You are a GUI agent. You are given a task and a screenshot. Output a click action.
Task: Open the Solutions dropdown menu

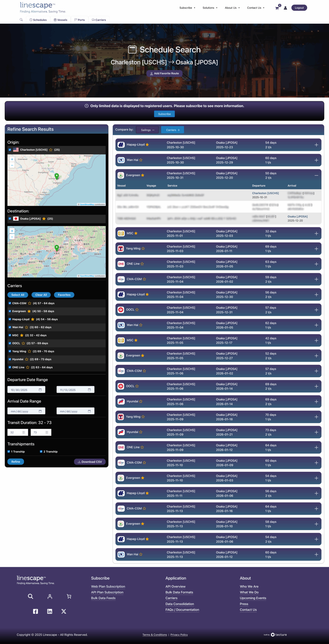click(210, 8)
